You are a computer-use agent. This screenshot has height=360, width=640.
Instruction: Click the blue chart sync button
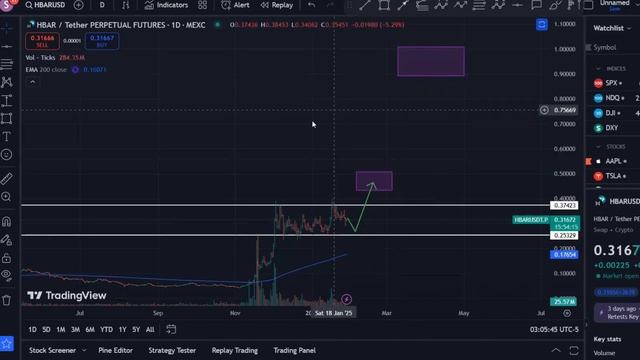tap(542, 24)
